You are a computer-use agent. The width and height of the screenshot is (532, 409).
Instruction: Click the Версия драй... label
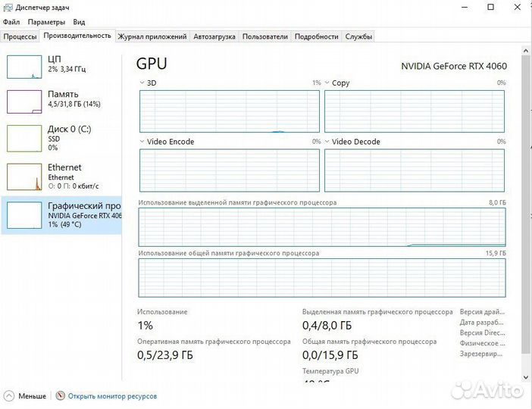coord(482,312)
